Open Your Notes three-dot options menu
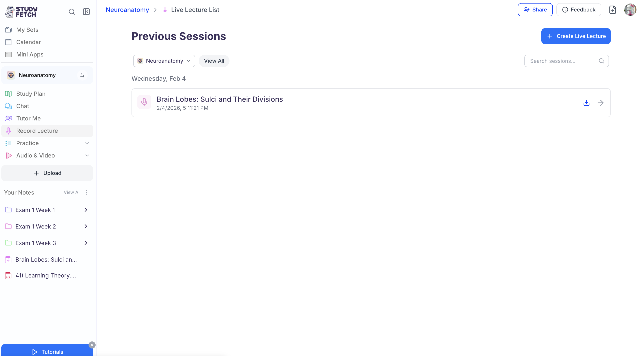The height and width of the screenshot is (356, 644). [x=86, y=192]
